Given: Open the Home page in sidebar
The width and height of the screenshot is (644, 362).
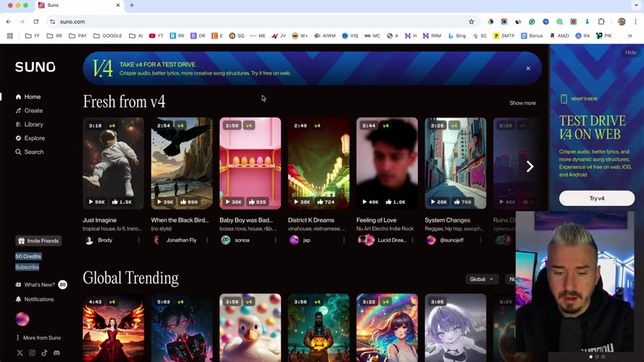Looking at the screenshot, I should [28, 97].
